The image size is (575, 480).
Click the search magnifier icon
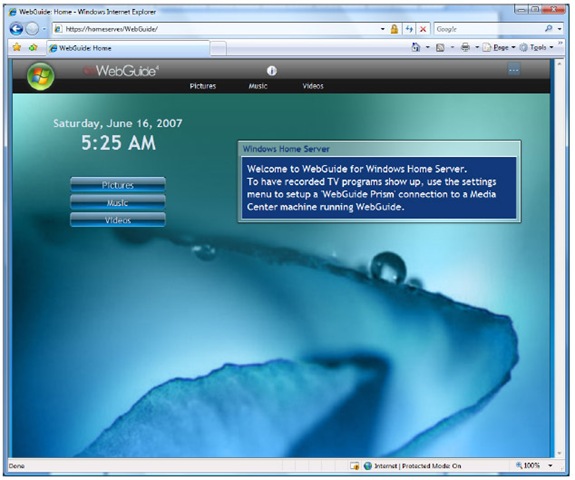549,29
